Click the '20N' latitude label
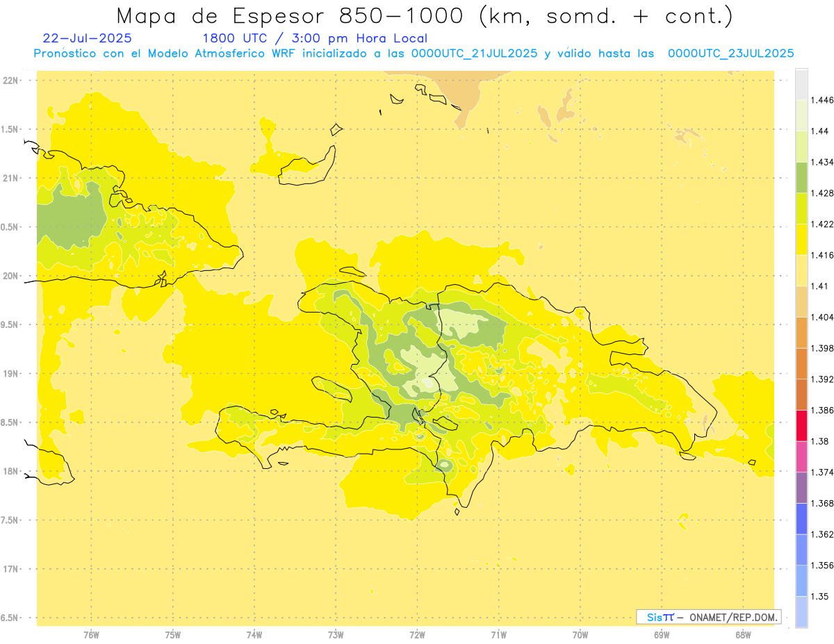Image resolution: width=834 pixels, height=644 pixels. pyautogui.click(x=10, y=276)
